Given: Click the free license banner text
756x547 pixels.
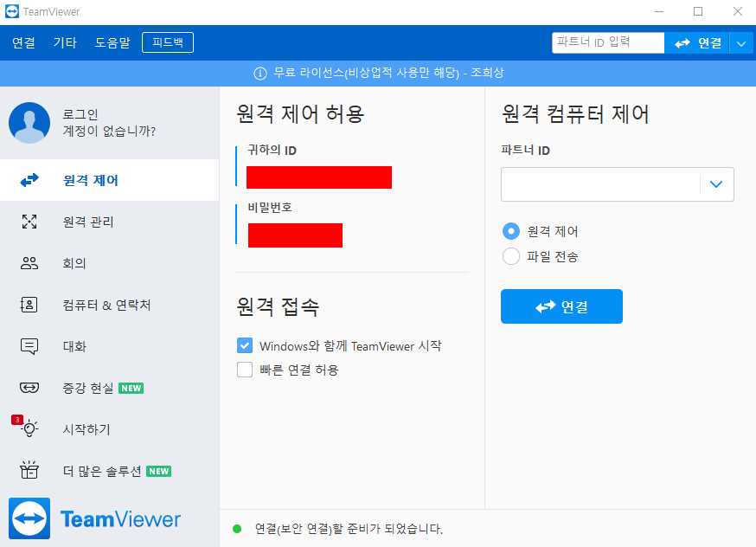Looking at the screenshot, I should click(388, 73).
